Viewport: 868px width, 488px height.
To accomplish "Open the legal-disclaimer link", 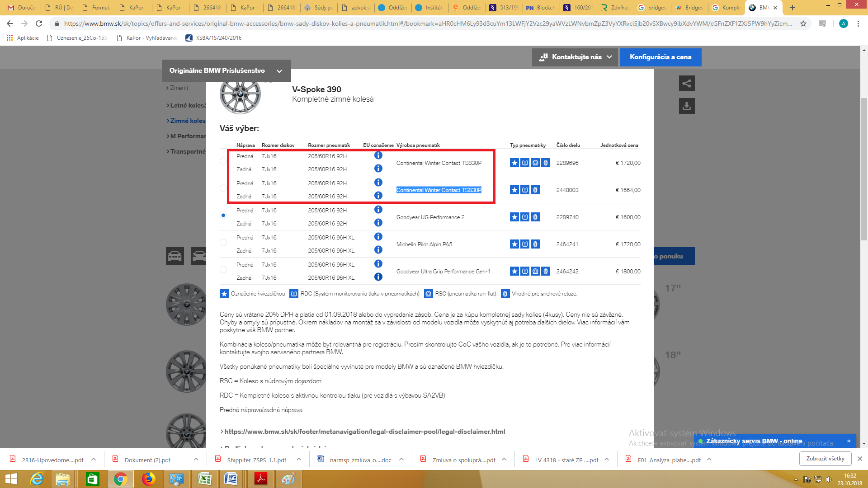I will [365, 432].
